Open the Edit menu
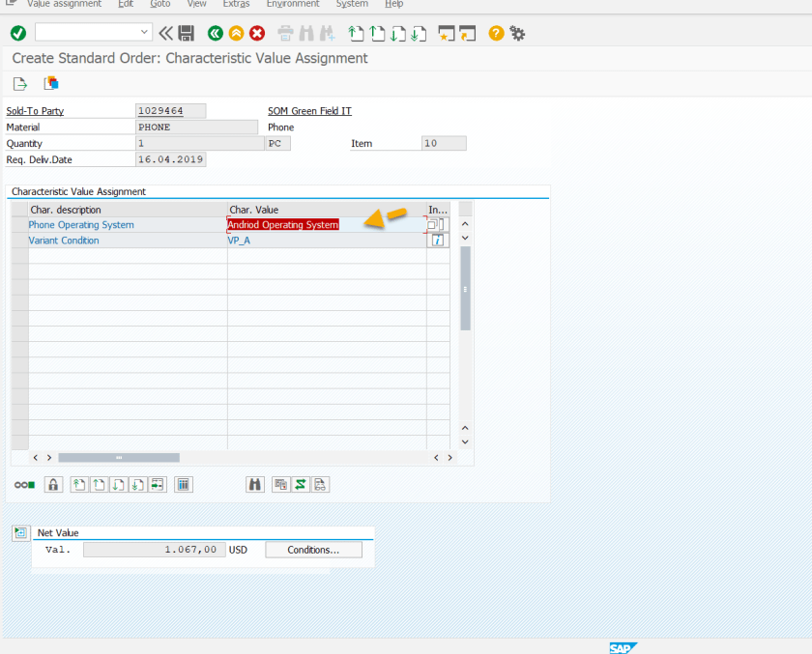 tap(126, 4)
